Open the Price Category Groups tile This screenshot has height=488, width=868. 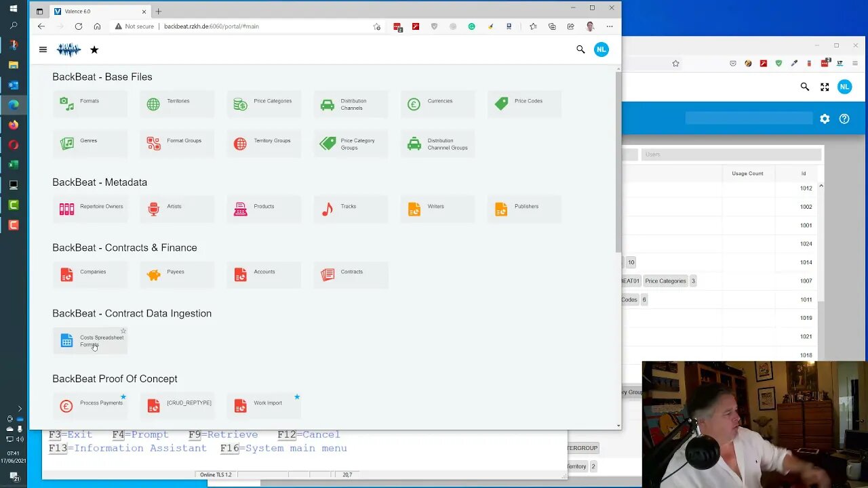pyautogui.click(x=350, y=144)
